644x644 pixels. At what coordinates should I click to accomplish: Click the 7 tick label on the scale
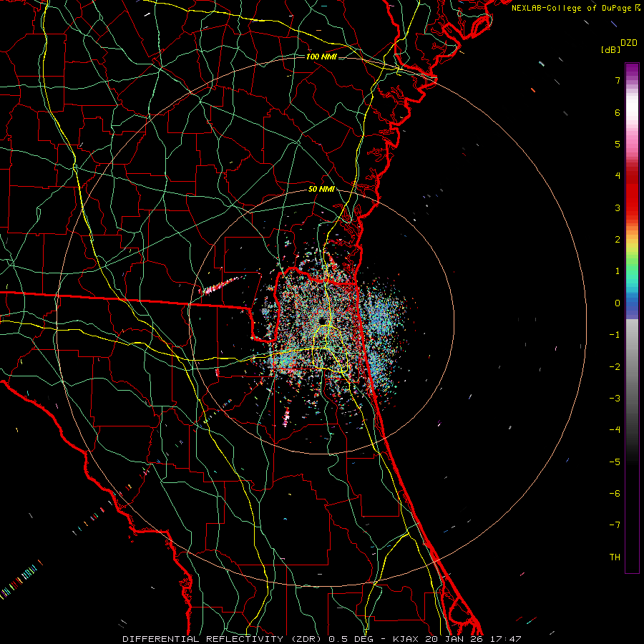[x=618, y=80]
